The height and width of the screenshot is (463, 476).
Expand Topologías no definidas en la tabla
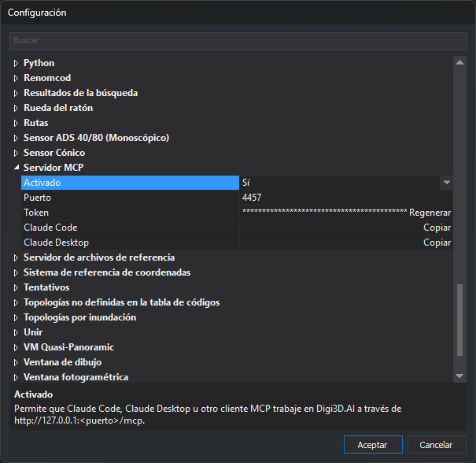tap(16, 303)
